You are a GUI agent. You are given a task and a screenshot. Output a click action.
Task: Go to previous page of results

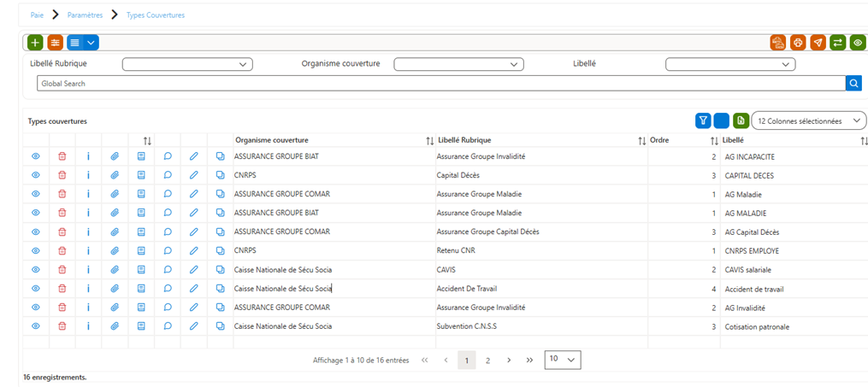pos(446,360)
